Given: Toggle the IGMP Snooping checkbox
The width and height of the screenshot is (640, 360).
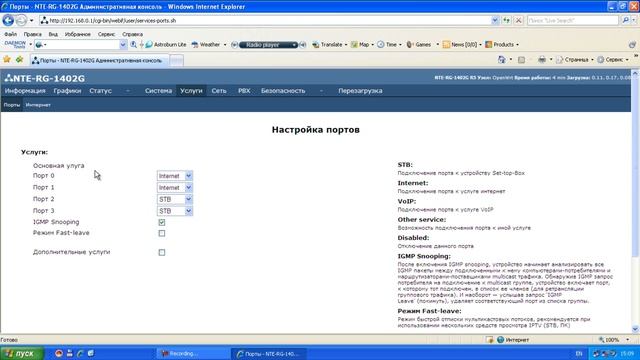Looking at the screenshot, I should coord(162,222).
